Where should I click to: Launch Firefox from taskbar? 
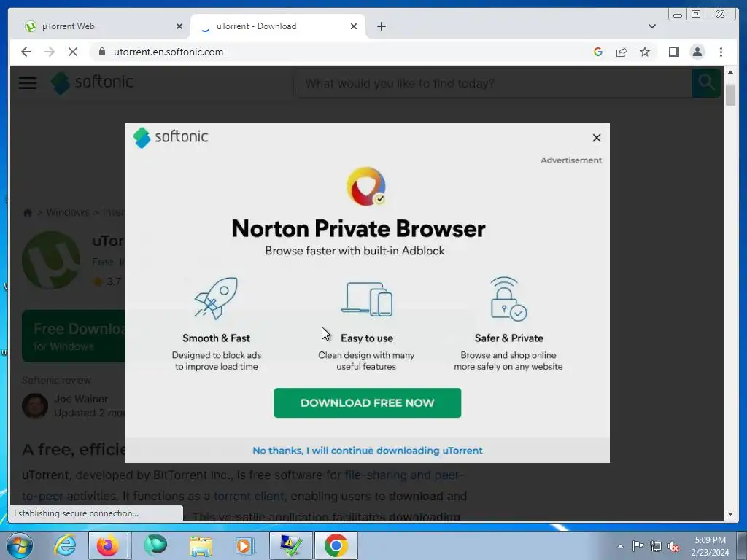point(108,545)
